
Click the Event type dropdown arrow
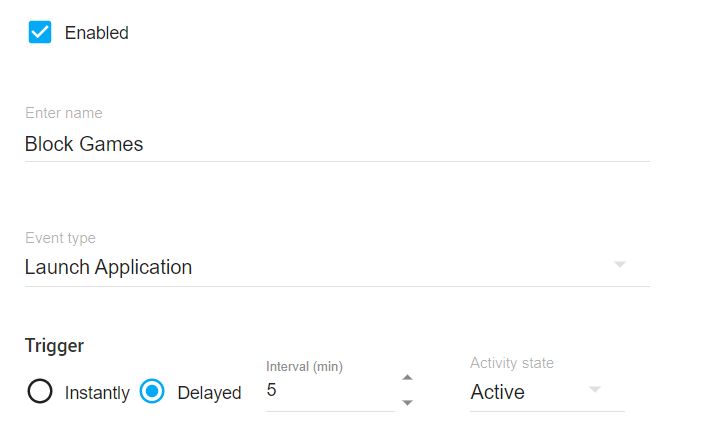[x=619, y=265]
